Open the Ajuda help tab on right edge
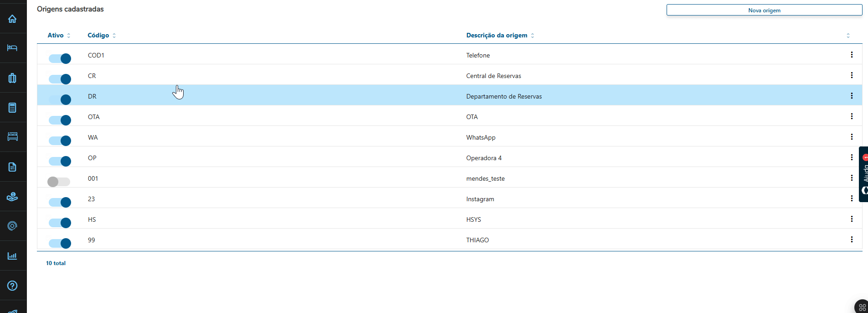 point(864,174)
